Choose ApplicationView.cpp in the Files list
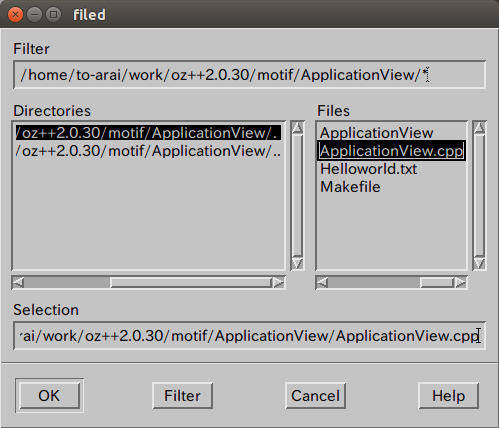Screen dimensions: 499x428 pyautogui.click(x=391, y=151)
